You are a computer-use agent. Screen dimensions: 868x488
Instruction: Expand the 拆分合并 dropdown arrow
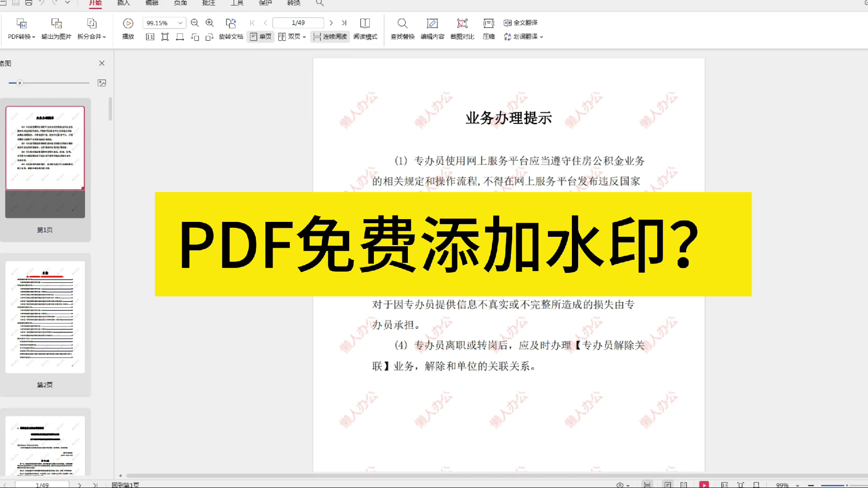104,37
